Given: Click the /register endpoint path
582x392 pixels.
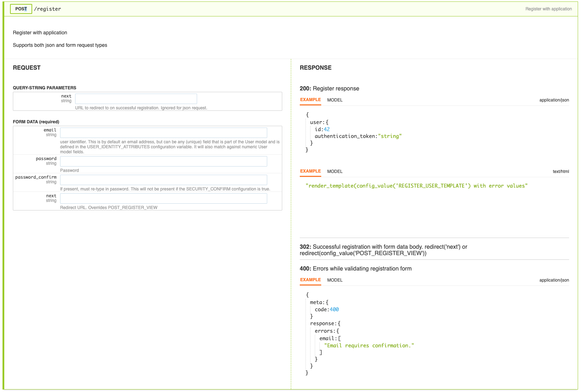Looking at the screenshot, I should pyautogui.click(x=47, y=9).
